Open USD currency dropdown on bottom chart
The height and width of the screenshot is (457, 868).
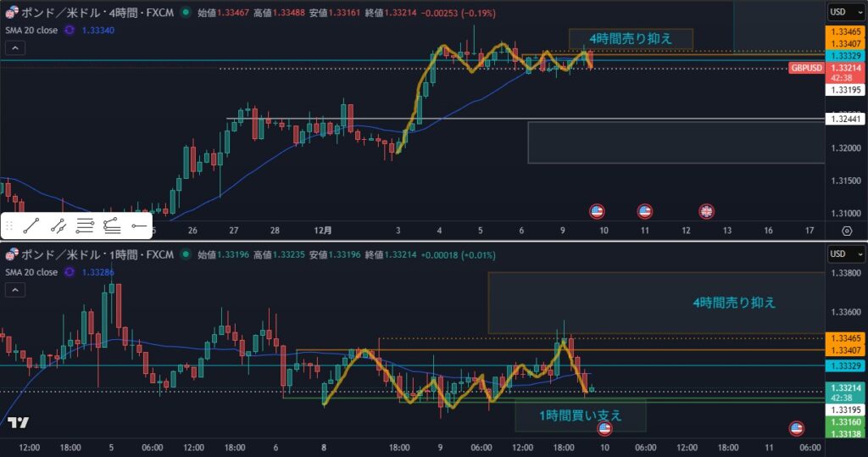point(843,254)
